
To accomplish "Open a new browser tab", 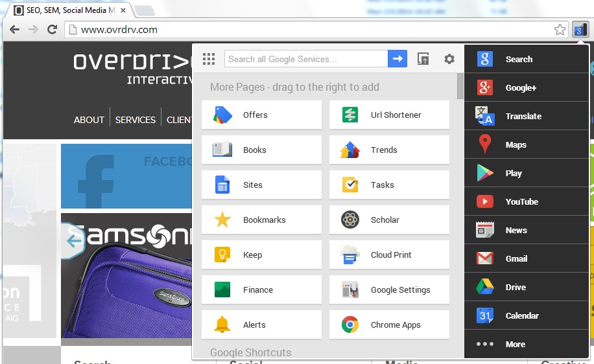I will (145, 10).
